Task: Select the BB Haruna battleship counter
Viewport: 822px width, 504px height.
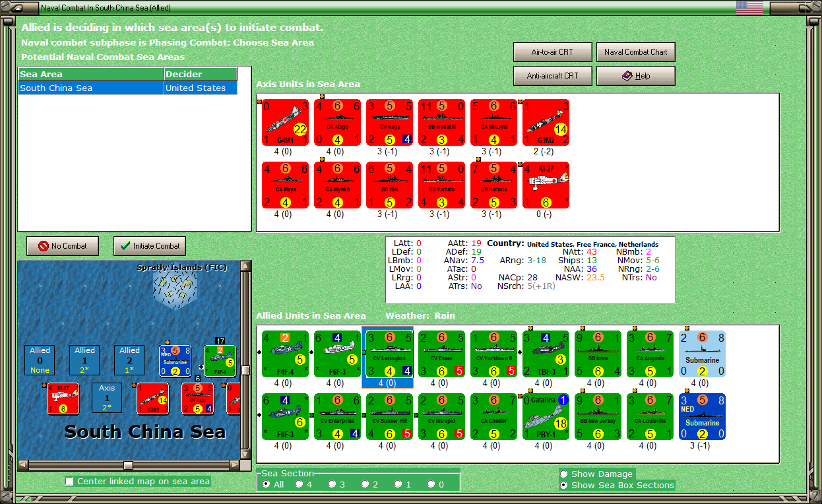Action: click(493, 185)
